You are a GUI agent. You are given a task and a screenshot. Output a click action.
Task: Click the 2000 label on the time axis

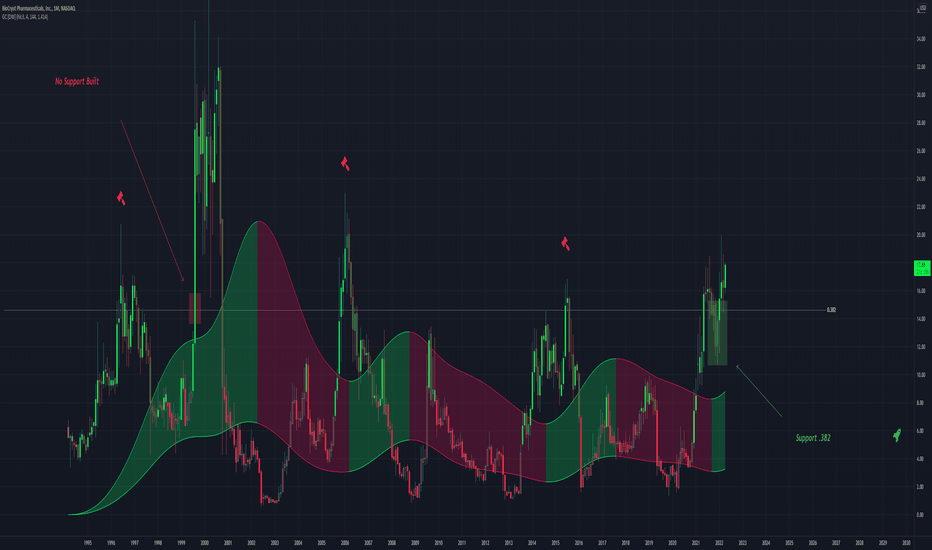pyautogui.click(x=204, y=542)
